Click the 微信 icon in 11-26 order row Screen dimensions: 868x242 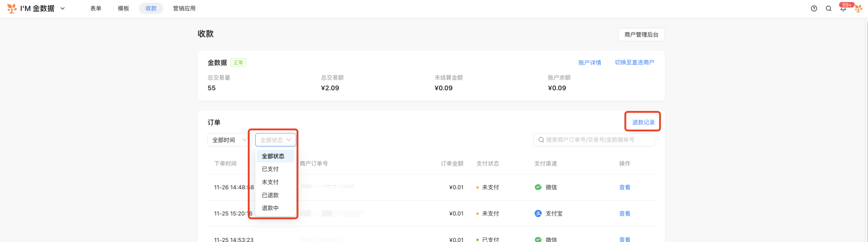[538, 187]
